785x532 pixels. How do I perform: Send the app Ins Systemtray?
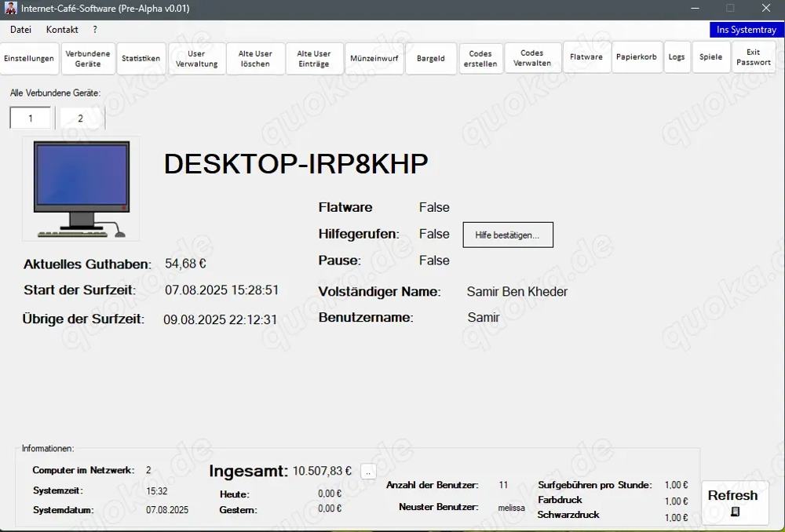[x=746, y=29]
